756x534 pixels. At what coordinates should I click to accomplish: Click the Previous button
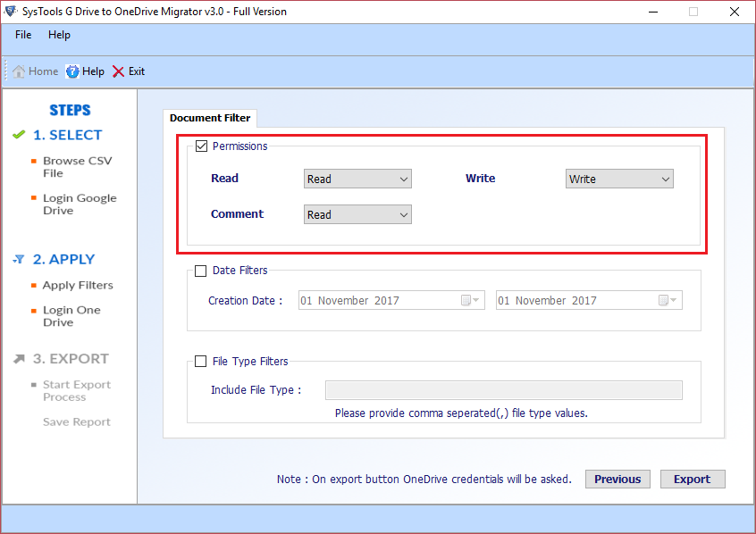coord(617,479)
